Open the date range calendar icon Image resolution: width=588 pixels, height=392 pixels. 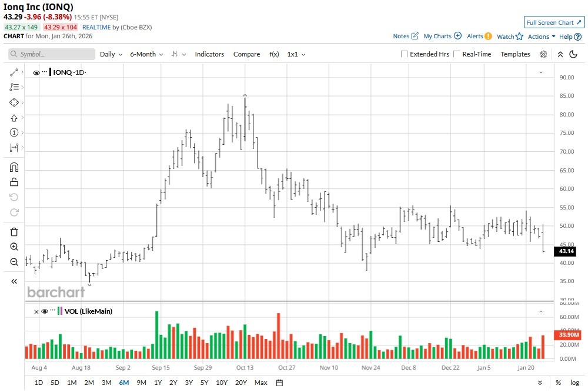pos(279,383)
